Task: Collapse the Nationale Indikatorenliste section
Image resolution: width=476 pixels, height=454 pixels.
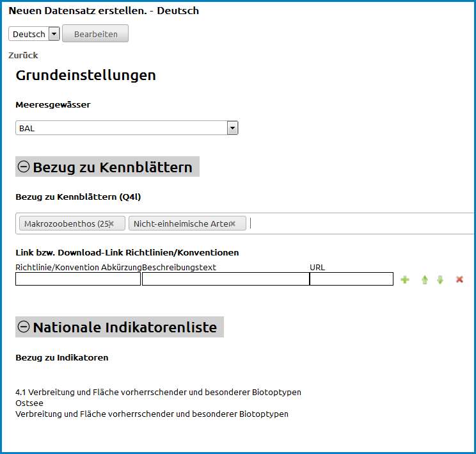Action: (24, 327)
